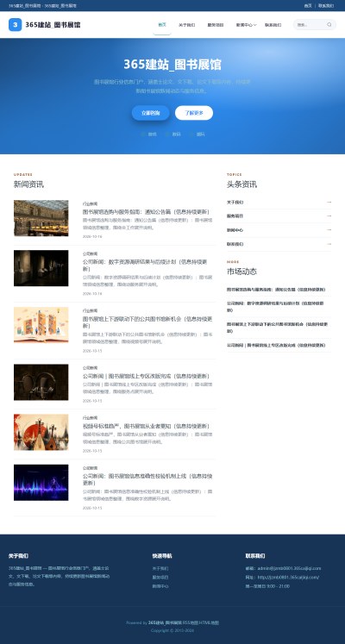This screenshot has height=644, width=345.
Task: Open article 视频号标准趋严，图书展馆从业者须知
Action: [x=146, y=427]
